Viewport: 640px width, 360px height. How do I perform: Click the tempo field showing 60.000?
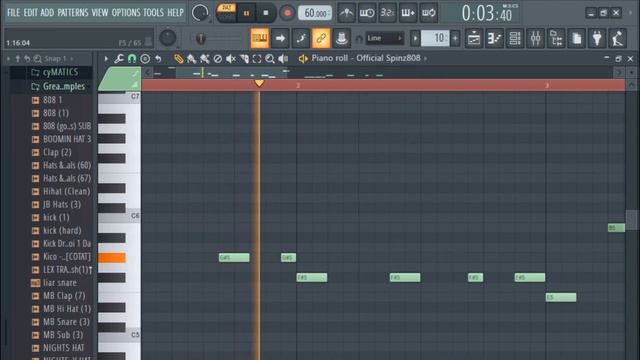[315, 13]
